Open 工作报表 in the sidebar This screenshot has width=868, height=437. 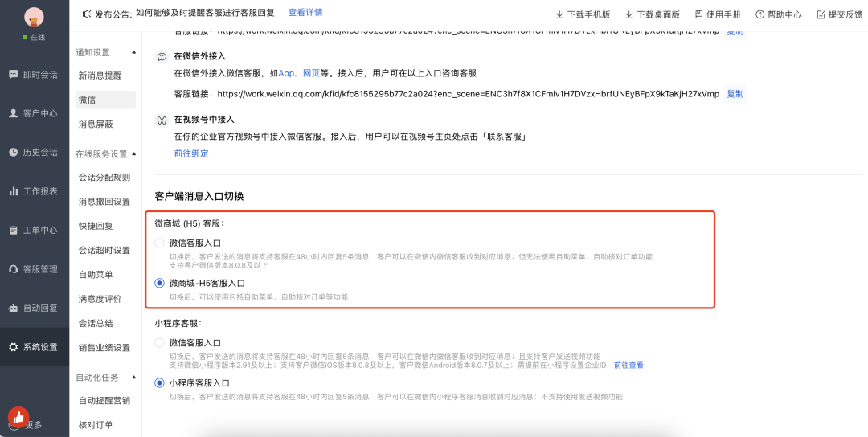coord(35,191)
